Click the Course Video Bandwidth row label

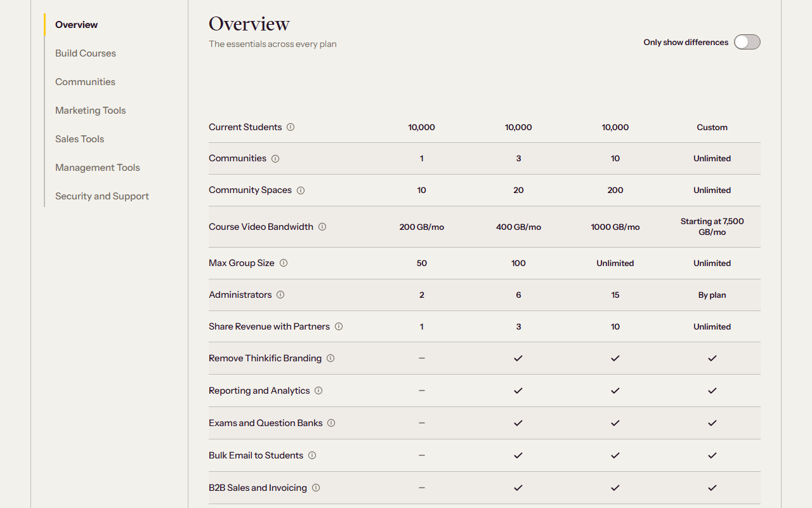[x=261, y=227]
